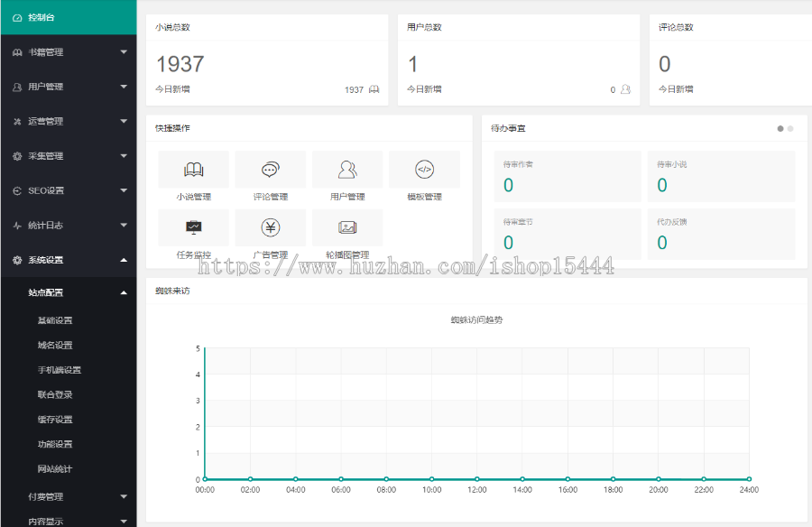The height and width of the screenshot is (527, 812).
Task: Open the 待审作者 pending count card
Action: (567, 176)
